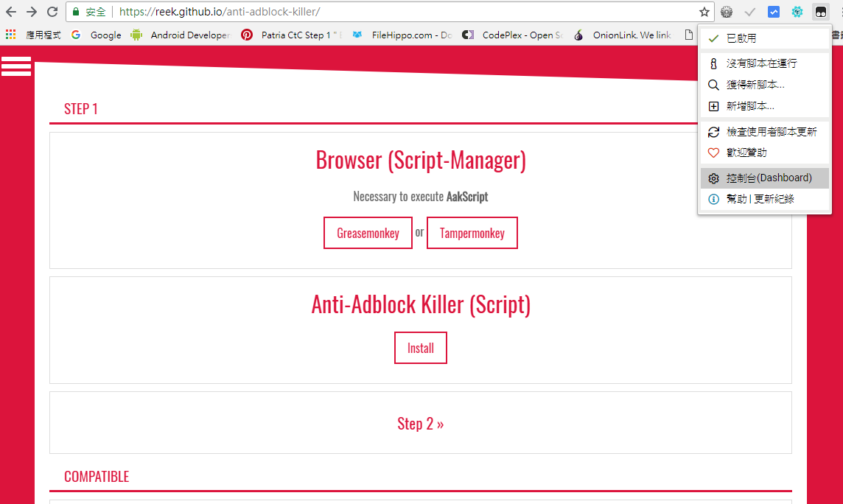Click the gray gear extension icon
The height and width of the screenshot is (504, 843).
click(x=727, y=12)
